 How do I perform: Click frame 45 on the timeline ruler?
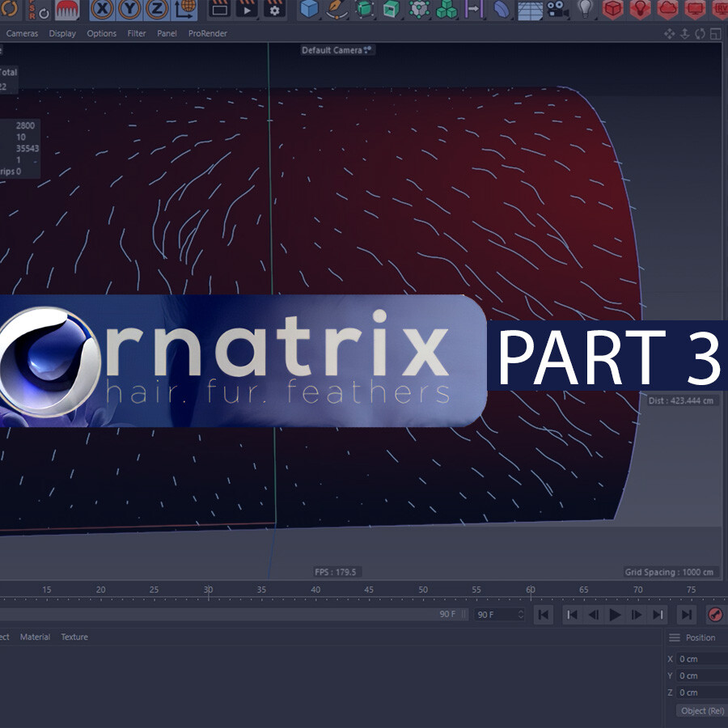pyautogui.click(x=368, y=590)
